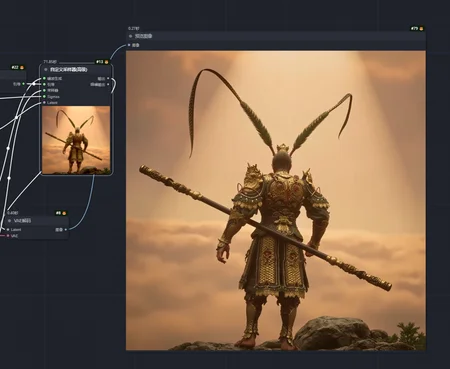
Task: Select the custom sampler node title bar
Action: pyautogui.click(x=76, y=70)
